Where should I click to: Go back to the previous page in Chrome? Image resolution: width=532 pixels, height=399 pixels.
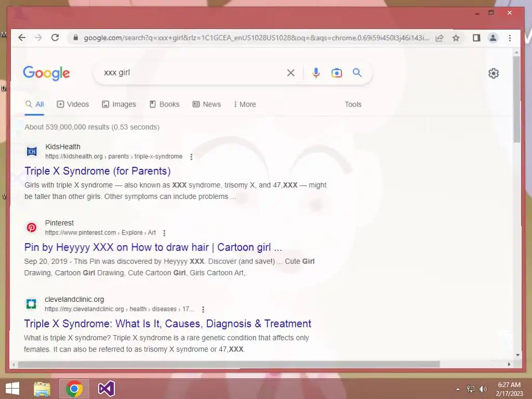tap(22, 37)
